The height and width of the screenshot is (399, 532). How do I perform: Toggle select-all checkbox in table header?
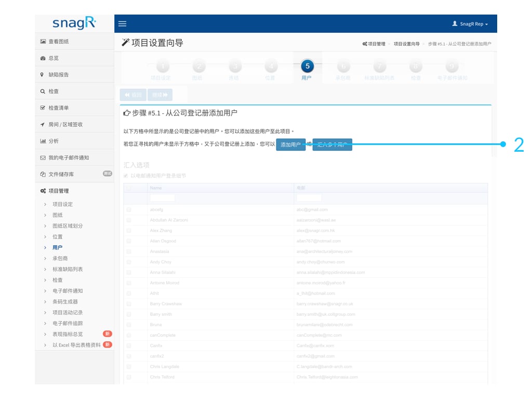tap(129, 188)
